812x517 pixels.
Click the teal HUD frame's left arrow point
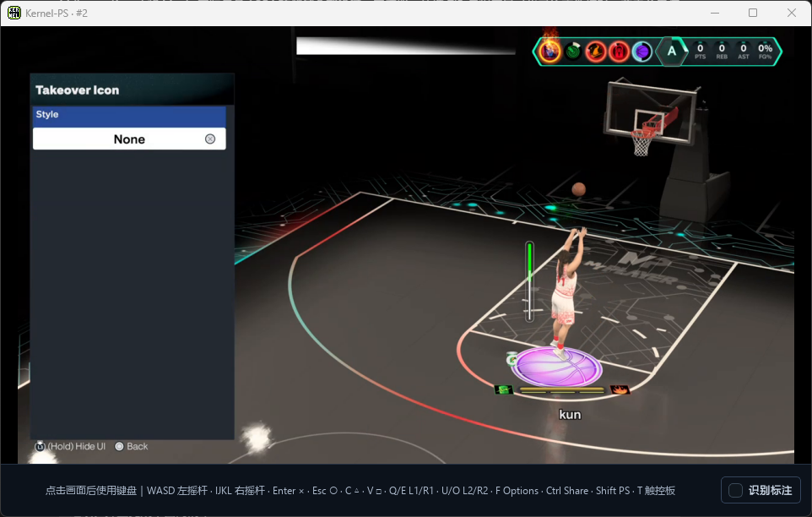537,52
